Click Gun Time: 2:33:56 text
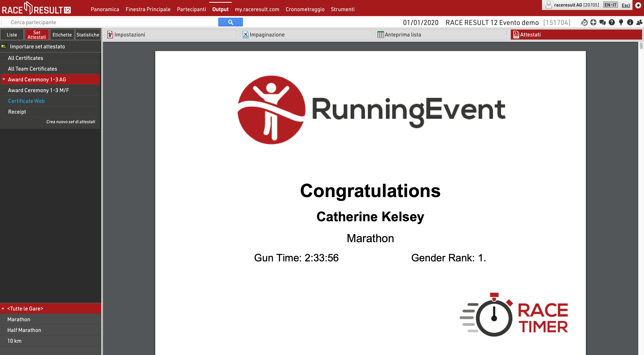The image size is (644, 355). pyautogui.click(x=296, y=258)
